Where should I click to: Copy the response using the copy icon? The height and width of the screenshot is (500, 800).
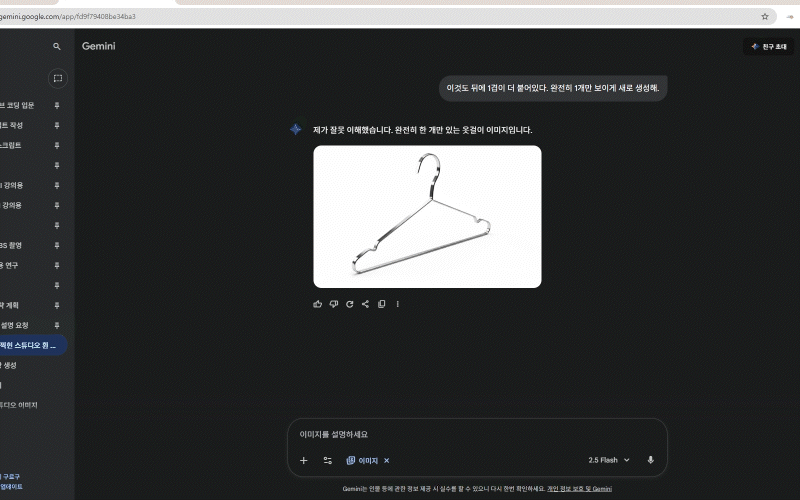[x=381, y=304]
